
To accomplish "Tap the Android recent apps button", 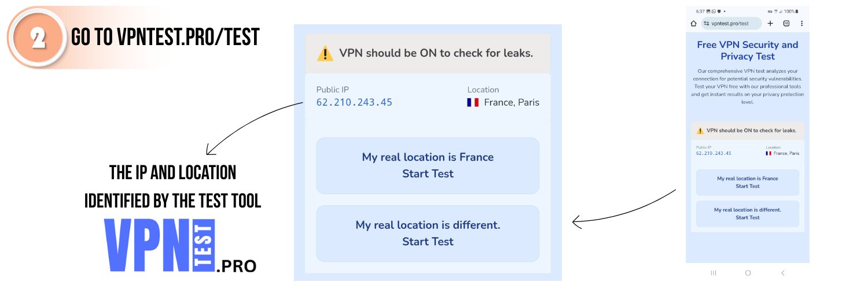I will [713, 273].
